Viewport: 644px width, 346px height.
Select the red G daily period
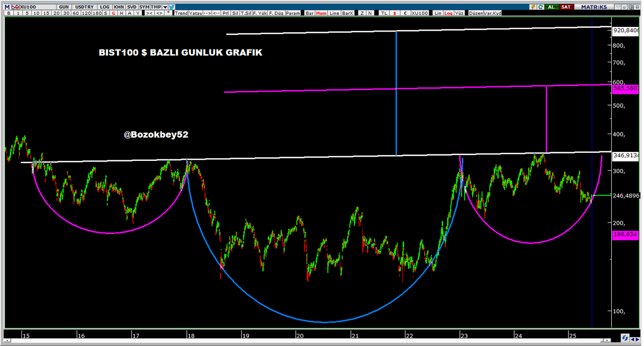(x=113, y=13)
